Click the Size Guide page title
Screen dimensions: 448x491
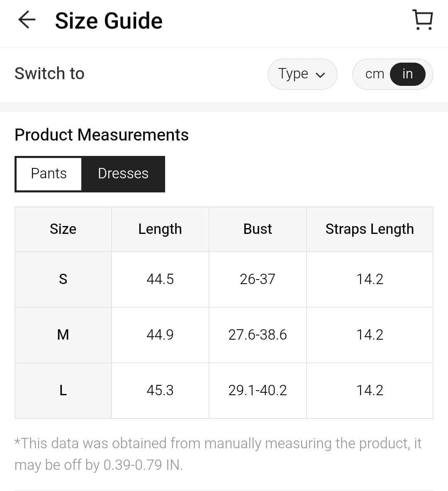pos(109,21)
